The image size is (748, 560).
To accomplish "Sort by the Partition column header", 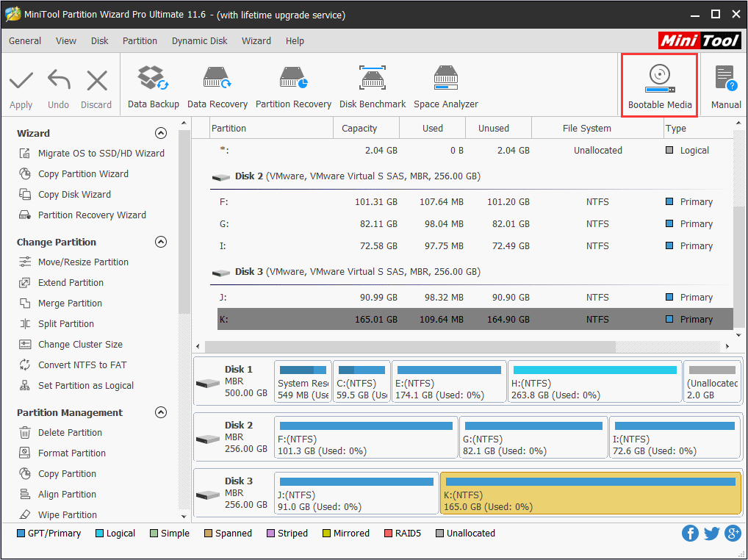I will (271, 129).
